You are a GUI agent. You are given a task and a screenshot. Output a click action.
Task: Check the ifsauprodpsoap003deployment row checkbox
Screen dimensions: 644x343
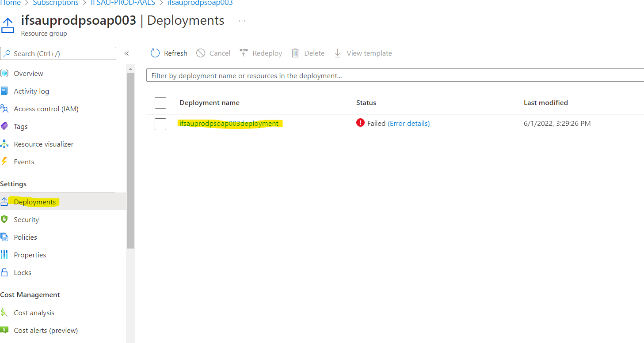point(160,124)
